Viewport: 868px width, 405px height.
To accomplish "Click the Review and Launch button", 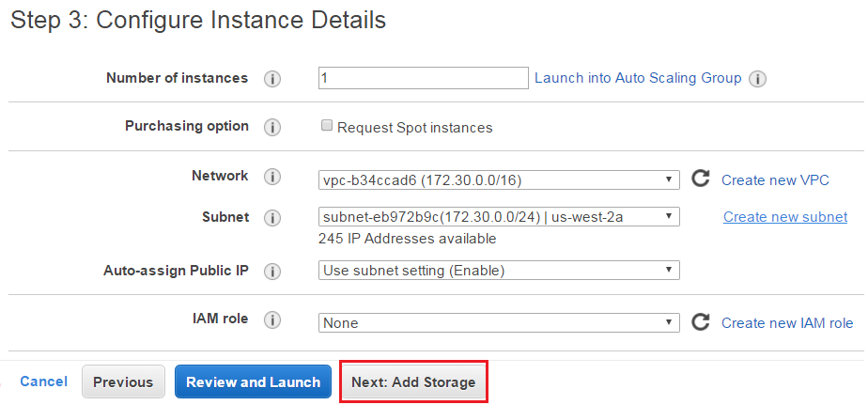I will [x=253, y=382].
